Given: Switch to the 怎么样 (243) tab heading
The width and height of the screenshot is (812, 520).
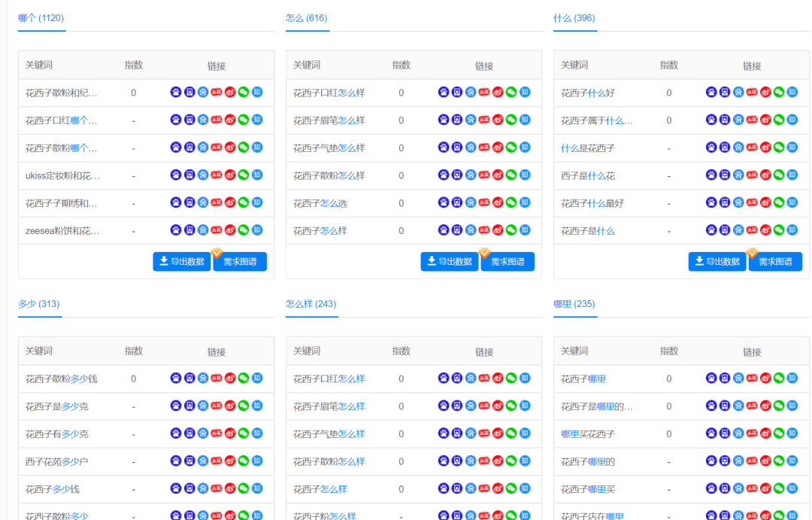Looking at the screenshot, I should coord(311,304).
